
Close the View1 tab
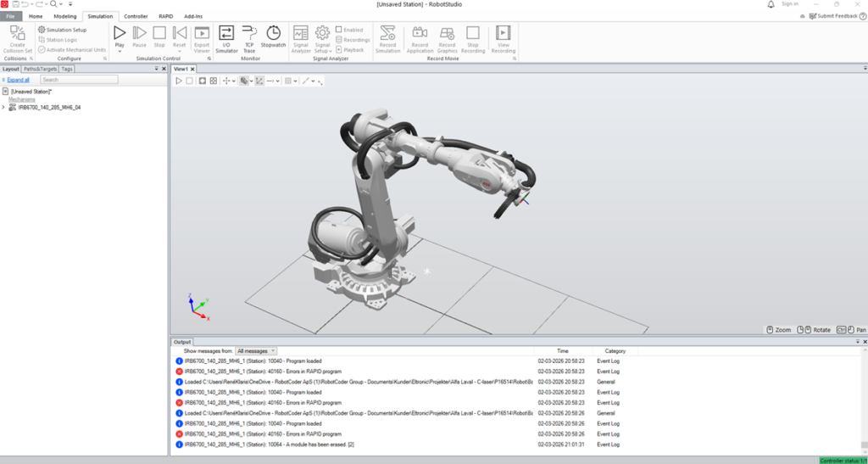[x=192, y=70]
